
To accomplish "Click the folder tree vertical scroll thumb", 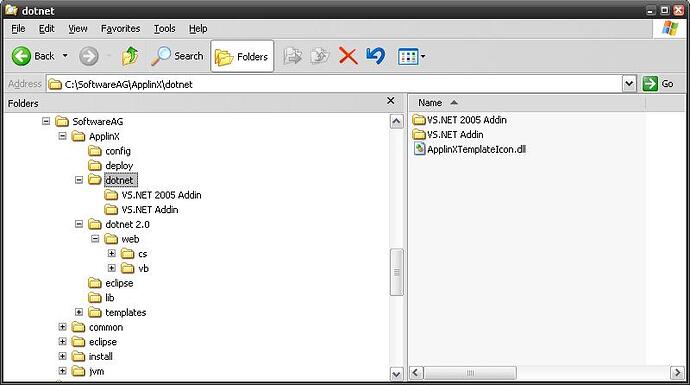I will pyautogui.click(x=396, y=272).
